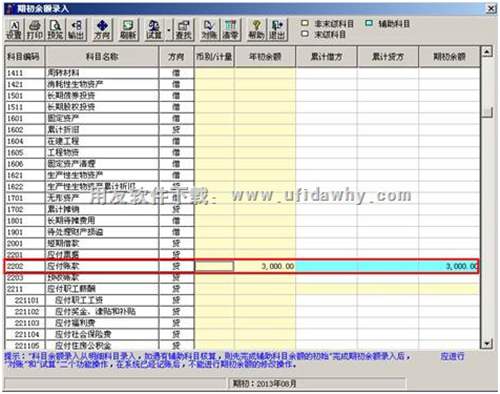This screenshot has height=394, width=500.
Task: Run the 试算 trial balance tool
Action: click(154, 30)
